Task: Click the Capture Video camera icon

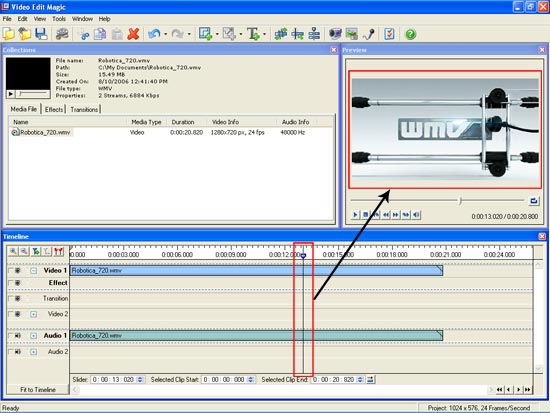Action: (x=335, y=34)
